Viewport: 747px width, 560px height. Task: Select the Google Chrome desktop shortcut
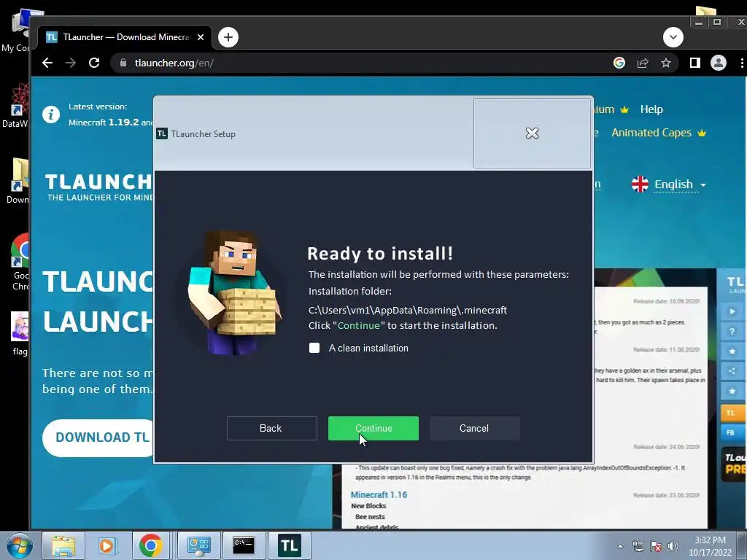tap(20, 262)
